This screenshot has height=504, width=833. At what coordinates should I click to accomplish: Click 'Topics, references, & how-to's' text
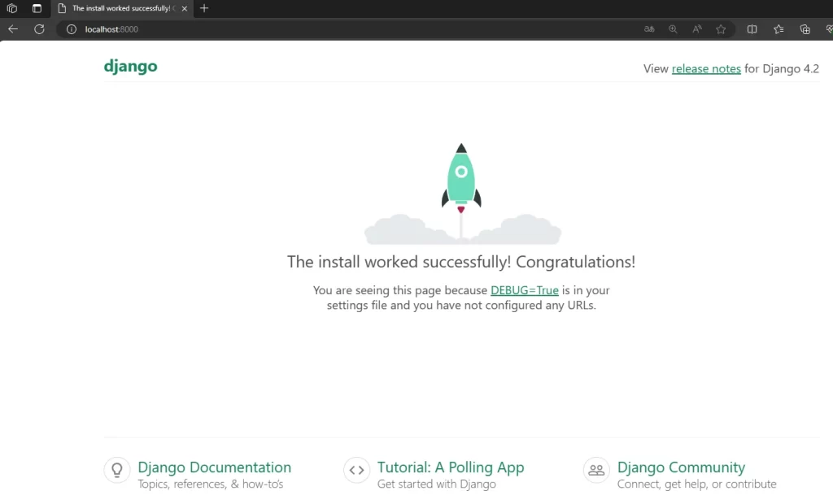tap(211, 484)
